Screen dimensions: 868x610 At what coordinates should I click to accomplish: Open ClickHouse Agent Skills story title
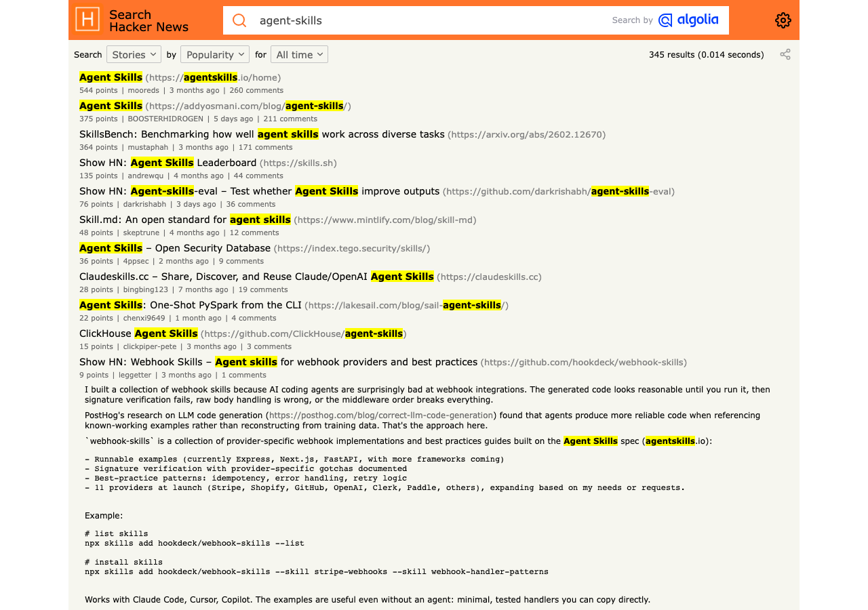tap(138, 333)
